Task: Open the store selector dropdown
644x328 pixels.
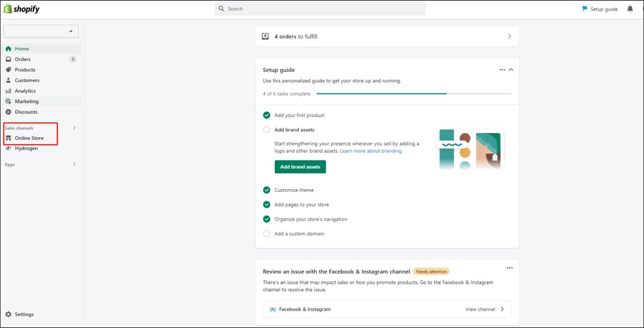Action: click(41, 31)
